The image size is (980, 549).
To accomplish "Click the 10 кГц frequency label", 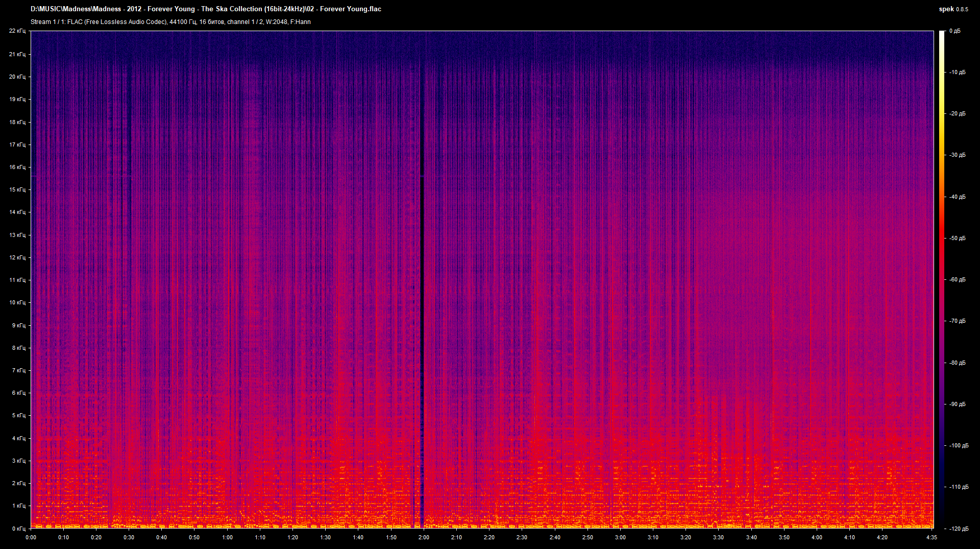I will (x=17, y=302).
